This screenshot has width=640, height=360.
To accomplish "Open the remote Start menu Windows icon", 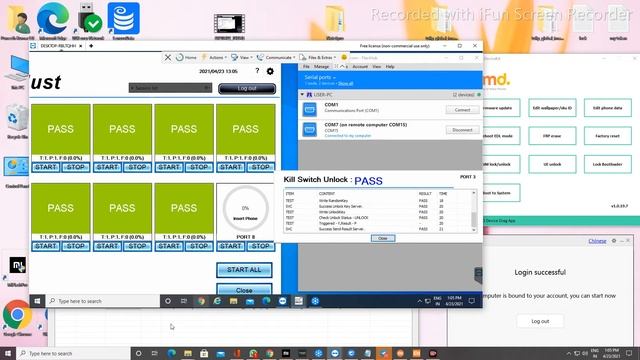I will [37, 301].
